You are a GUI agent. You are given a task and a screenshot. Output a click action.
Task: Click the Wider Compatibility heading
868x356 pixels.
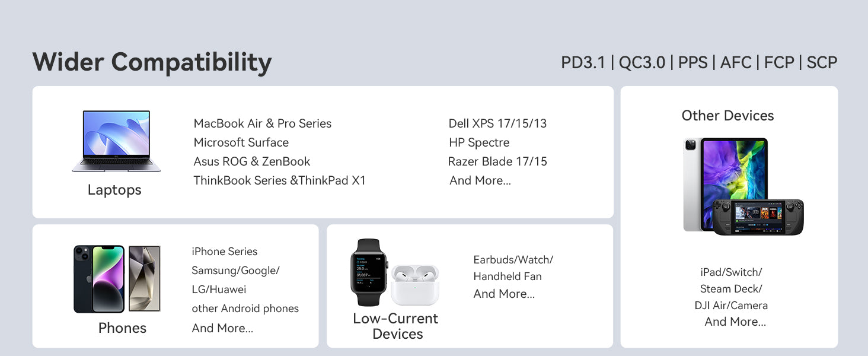(152, 62)
